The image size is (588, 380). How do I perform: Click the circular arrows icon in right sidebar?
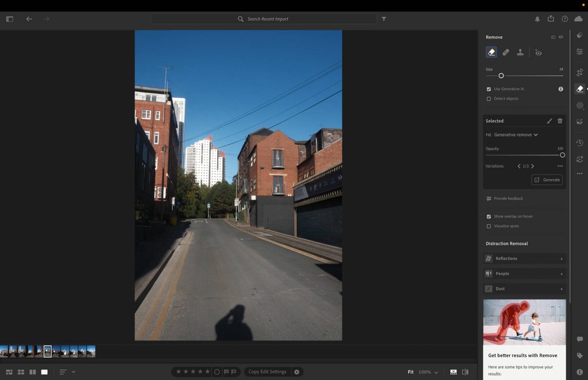pyautogui.click(x=580, y=159)
